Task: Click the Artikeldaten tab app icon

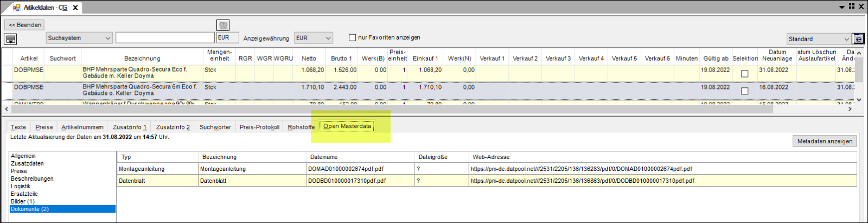Action: pyautogui.click(x=16, y=8)
